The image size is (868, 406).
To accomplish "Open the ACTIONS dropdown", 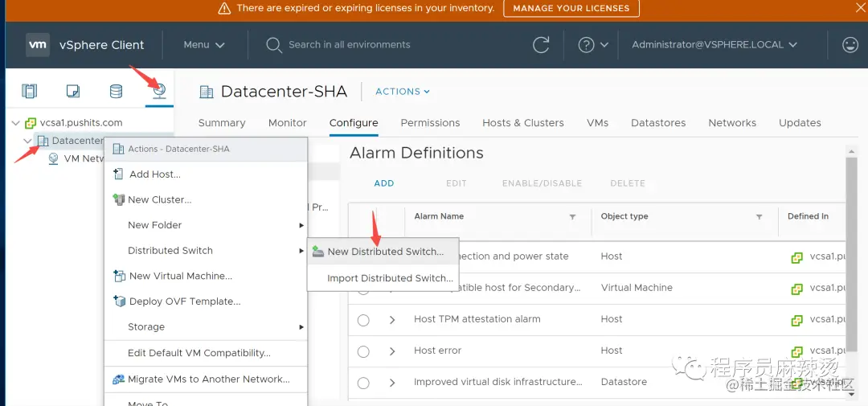I will pyautogui.click(x=403, y=92).
